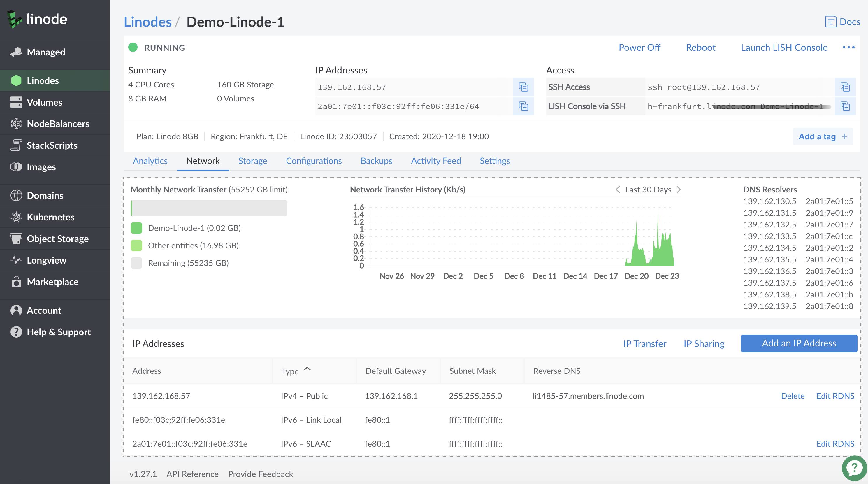Open the more actions ellipsis menu

pos(848,47)
